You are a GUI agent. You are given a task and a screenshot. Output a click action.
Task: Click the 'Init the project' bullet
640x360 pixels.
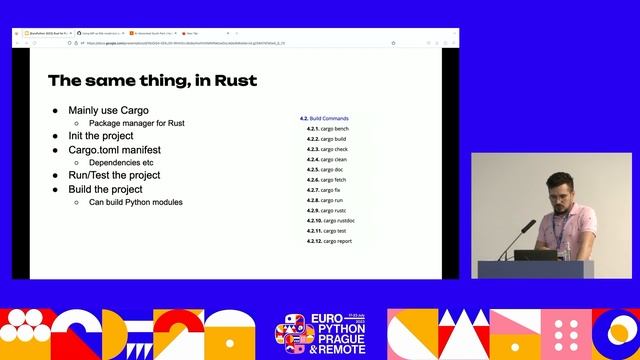[x=101, y=136]
